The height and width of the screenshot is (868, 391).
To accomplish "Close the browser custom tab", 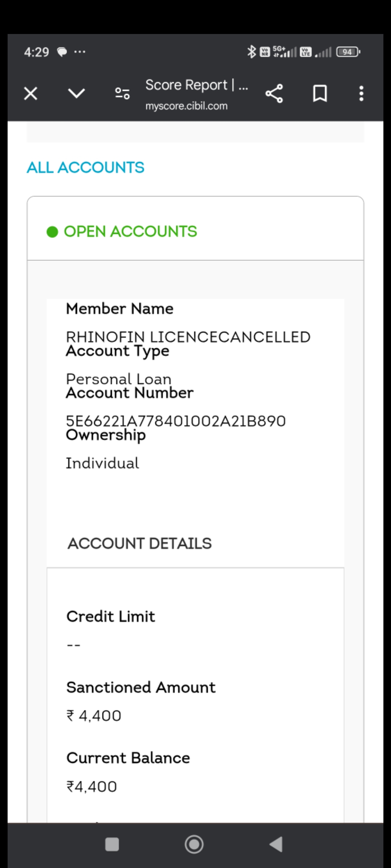I will (x=31, y=94).
